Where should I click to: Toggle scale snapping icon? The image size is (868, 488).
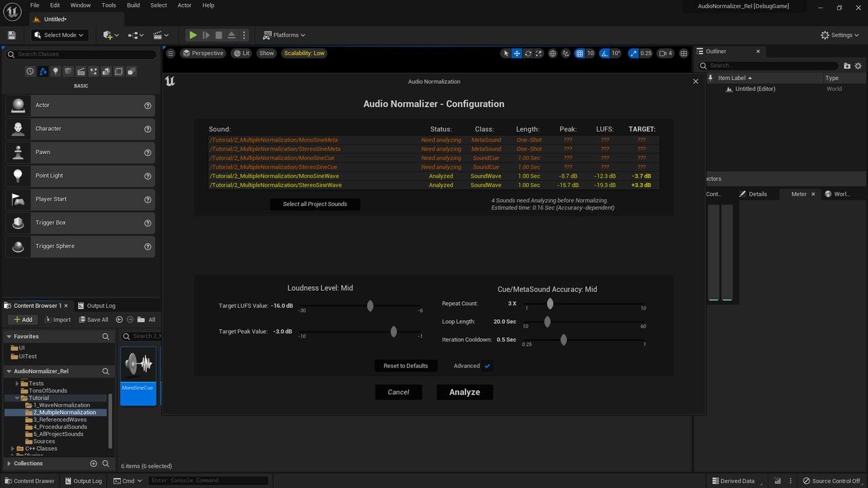click(633, 53)
